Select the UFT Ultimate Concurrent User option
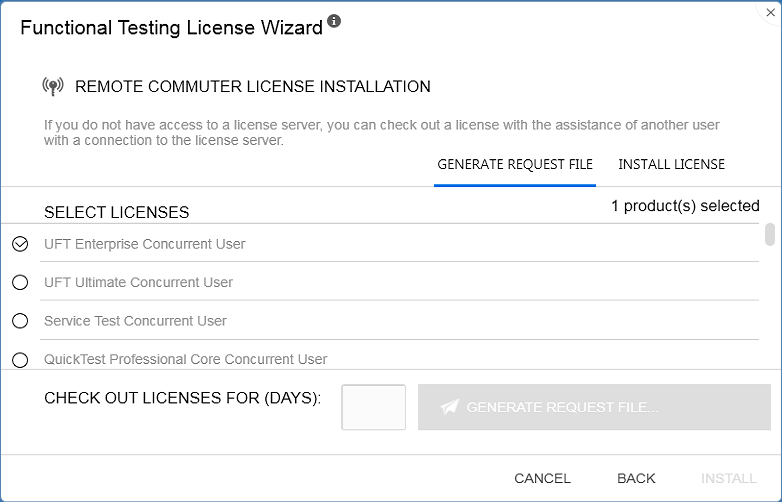This screenshot has height=502, width=782. pyautogui.click(x=20, y=283)
